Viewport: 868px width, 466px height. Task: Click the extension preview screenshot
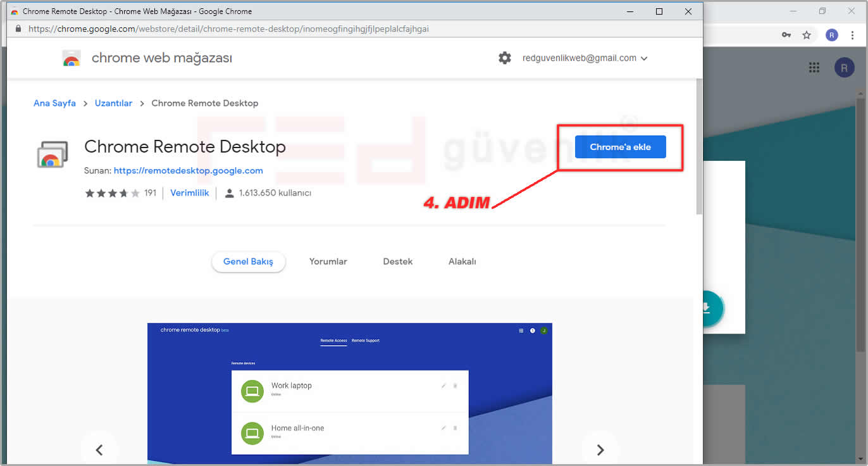(x=350, y=394)
